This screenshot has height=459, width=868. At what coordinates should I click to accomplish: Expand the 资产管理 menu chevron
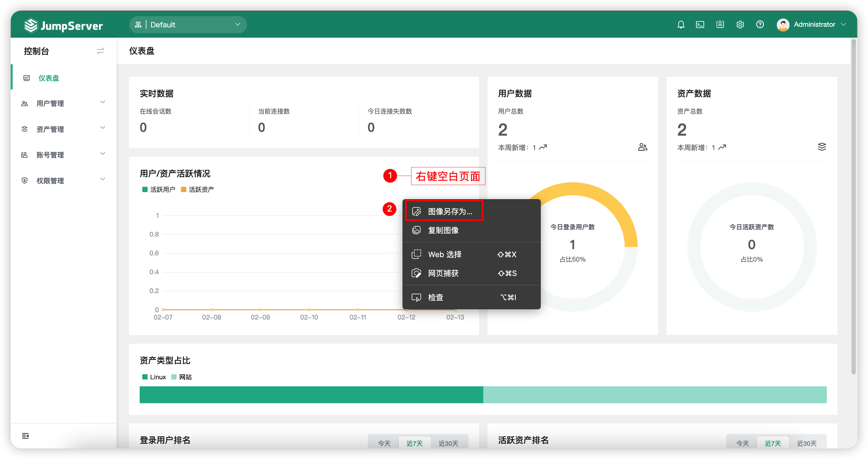pos(103,128)
